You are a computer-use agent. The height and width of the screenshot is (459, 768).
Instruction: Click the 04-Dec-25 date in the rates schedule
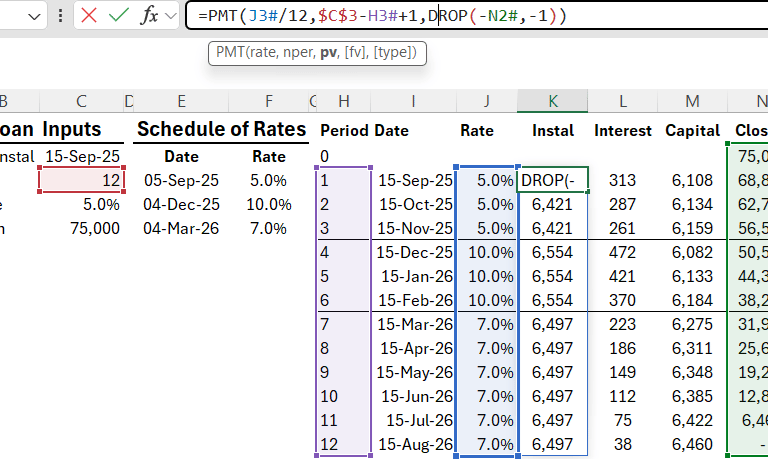[x=181, y=204]
